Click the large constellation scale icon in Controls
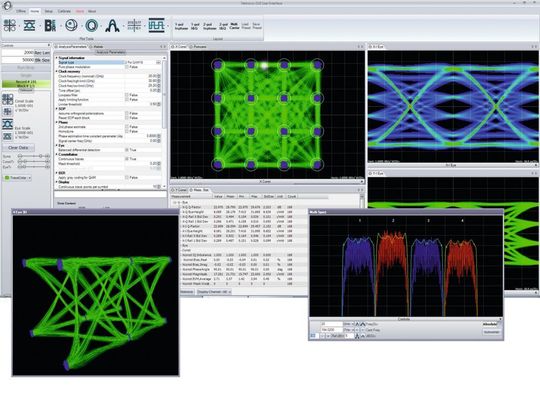This screenshot has height=394, width=540. [8, 100]
